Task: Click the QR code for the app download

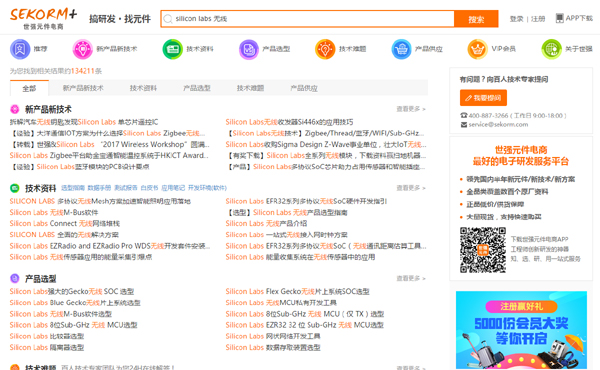Action: (x=483, y=250)
